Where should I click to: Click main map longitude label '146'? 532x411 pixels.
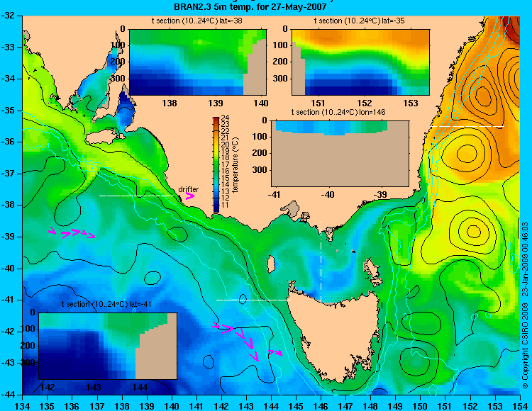click(x=321, y=406)
